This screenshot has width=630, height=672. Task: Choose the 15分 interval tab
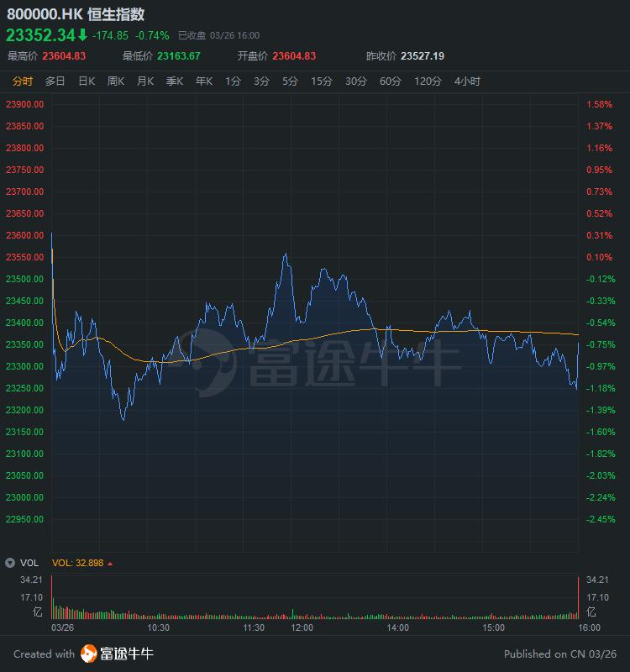322,81
